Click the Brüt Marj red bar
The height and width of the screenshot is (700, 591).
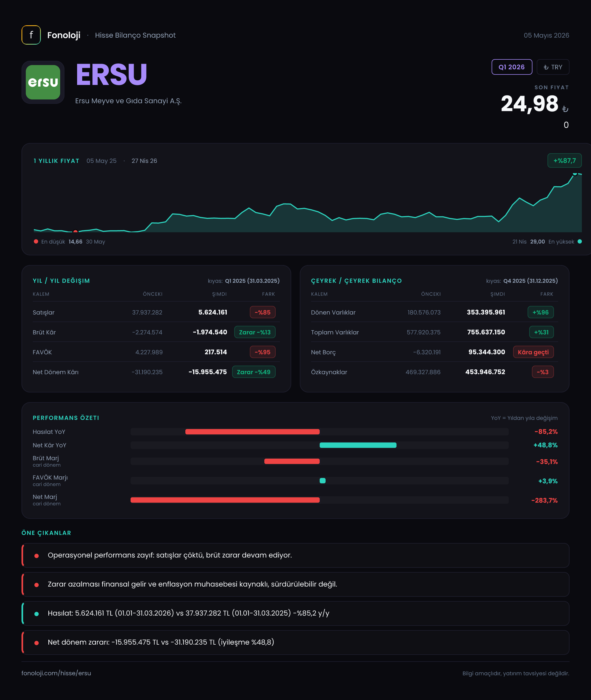pos(292,461)
